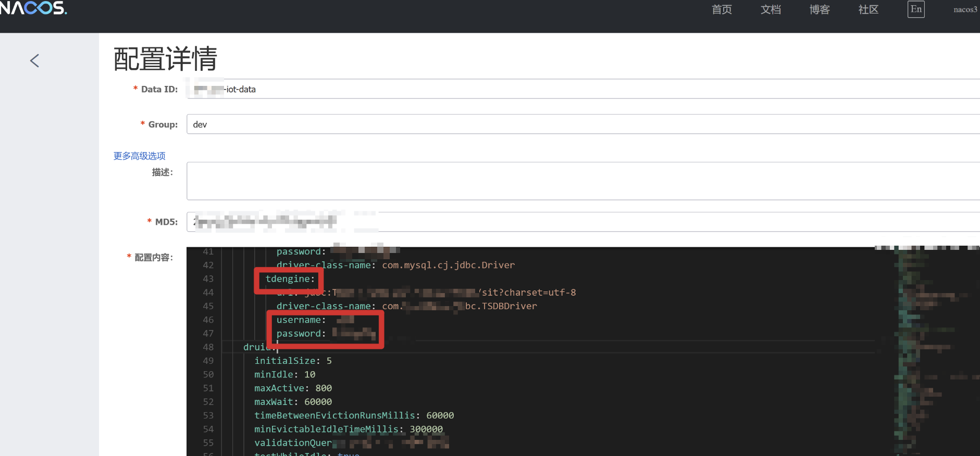This screenshot has width=980, height=456.
Task: Click the back arrow icon
Action: (x=34, y=61)
